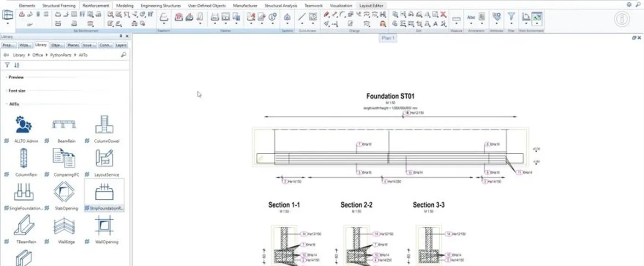This screenshot has height=266, width=644.
Task: Close the Library palette
Action: [127, 36]
